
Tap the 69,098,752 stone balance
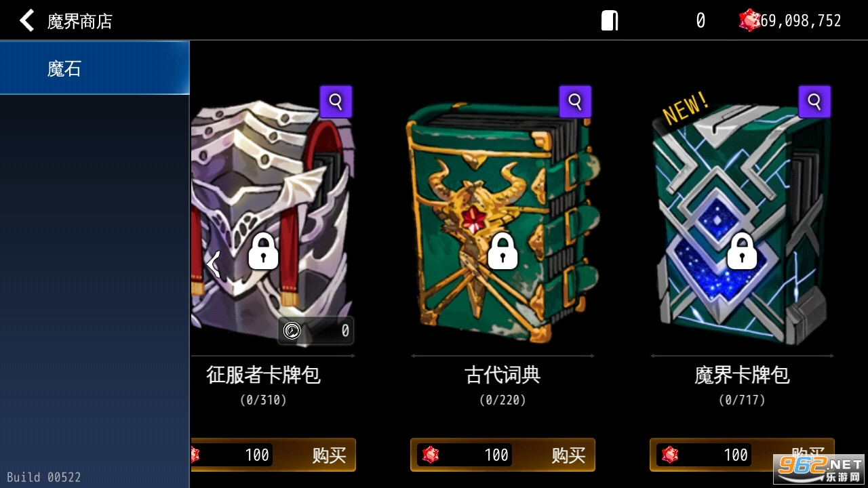tap(800, 21)
